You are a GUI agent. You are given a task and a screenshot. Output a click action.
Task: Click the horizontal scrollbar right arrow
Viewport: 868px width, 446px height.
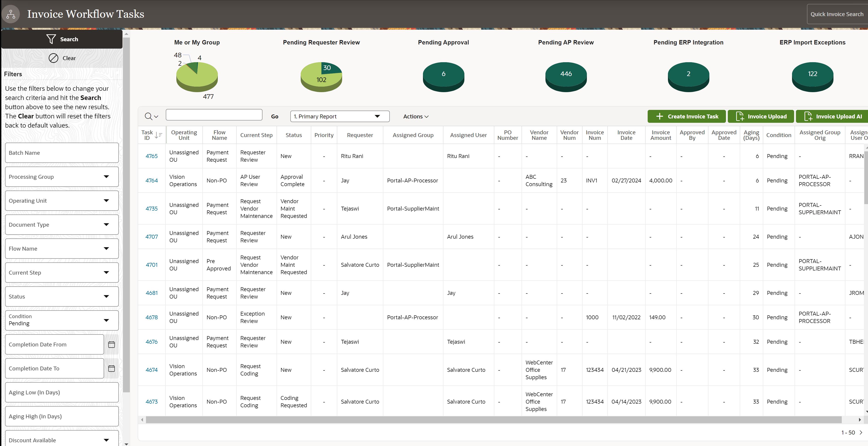[860, 420]
